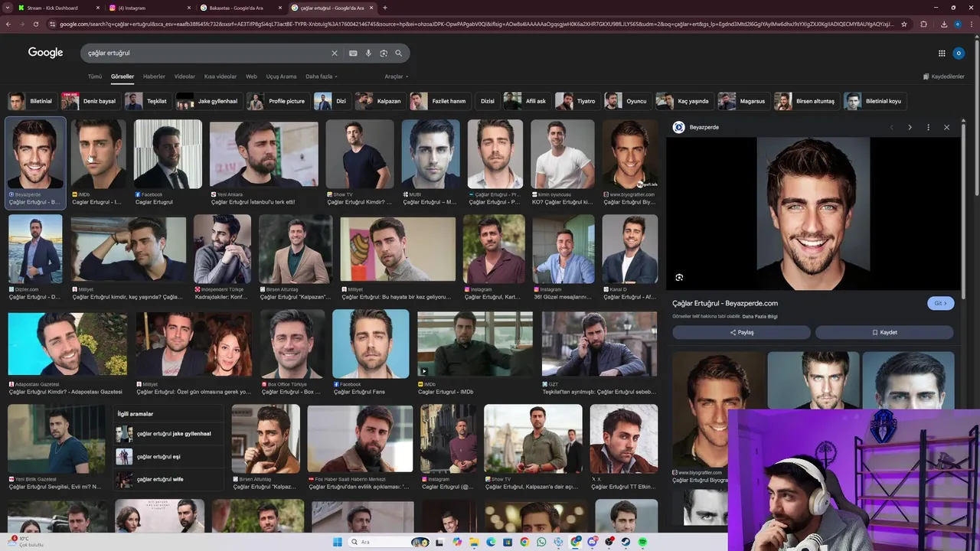Open the Google apps grid

coord(942,54)
